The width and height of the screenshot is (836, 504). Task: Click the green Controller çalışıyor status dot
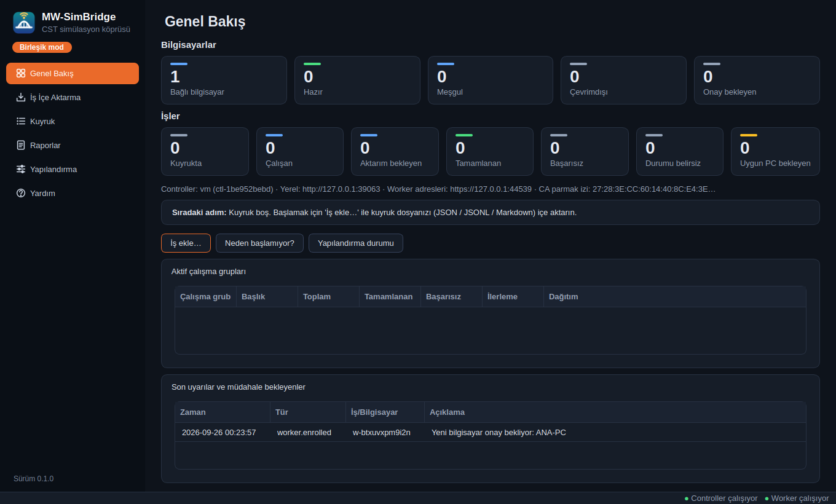coord(687,498)
